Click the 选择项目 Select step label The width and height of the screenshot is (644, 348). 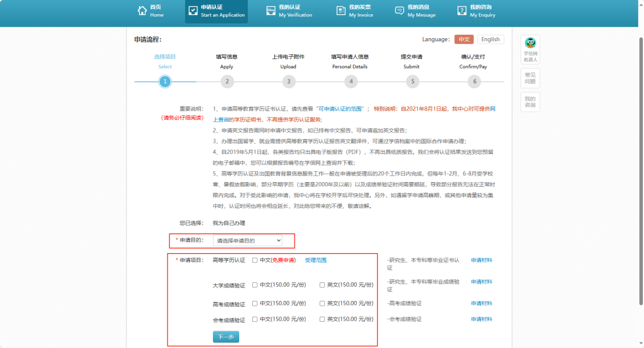pos(165,61)
